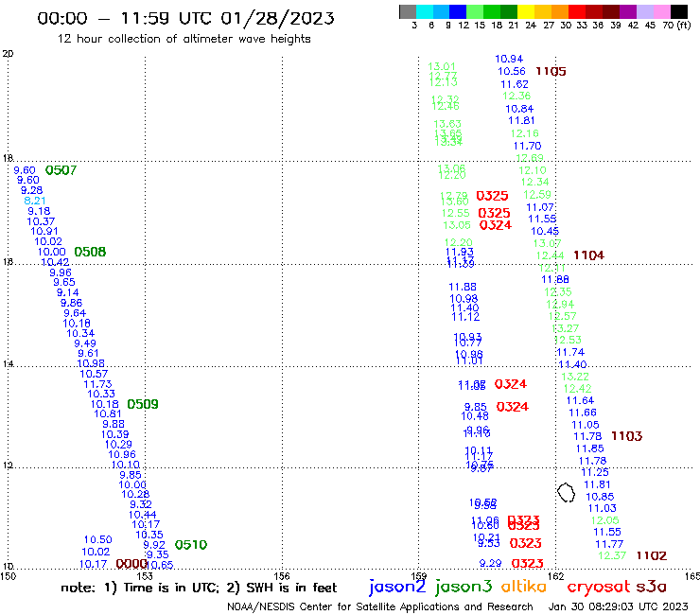Click the wave height value '11.73'

point(97,384)
